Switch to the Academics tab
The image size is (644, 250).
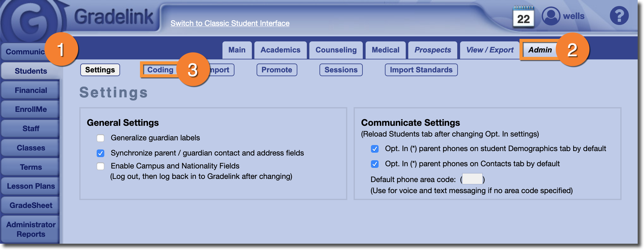point(280,50)
